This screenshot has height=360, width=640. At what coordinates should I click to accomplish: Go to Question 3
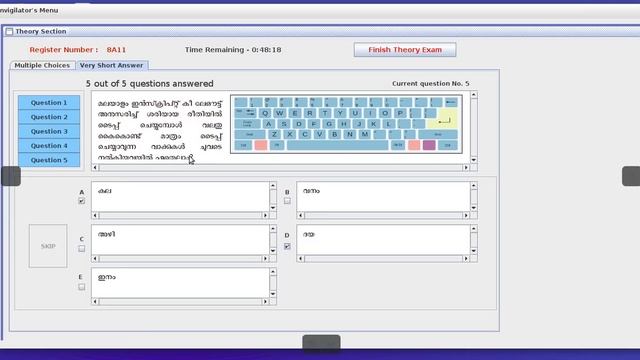49,131
